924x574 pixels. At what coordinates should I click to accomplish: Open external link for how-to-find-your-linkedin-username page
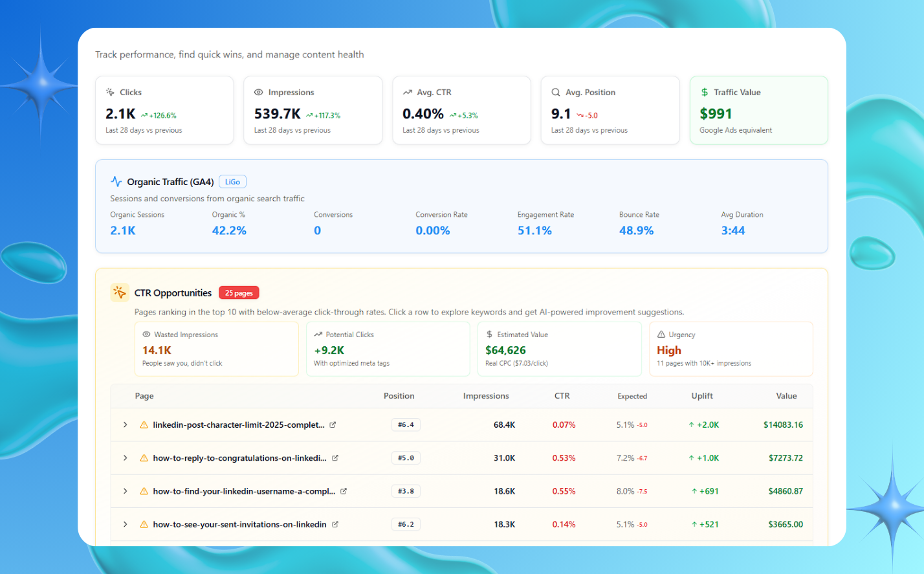pyautogui.click(x=344, y=491)
